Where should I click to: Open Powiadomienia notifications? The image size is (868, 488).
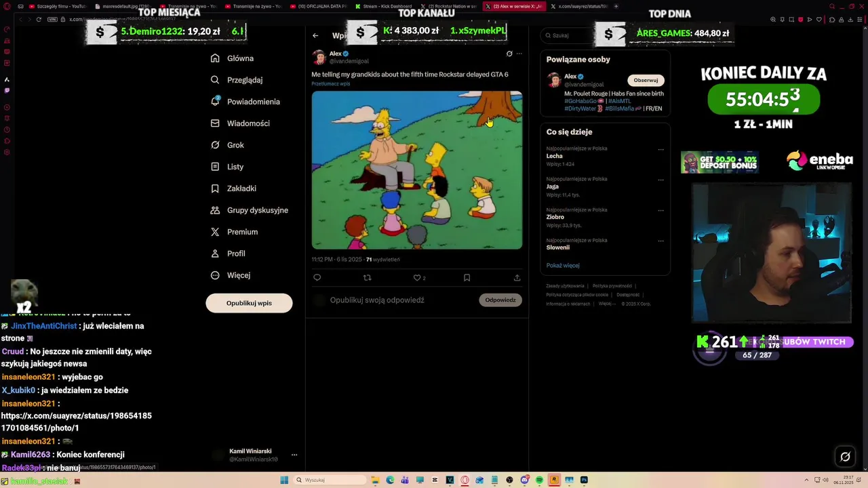245,102
